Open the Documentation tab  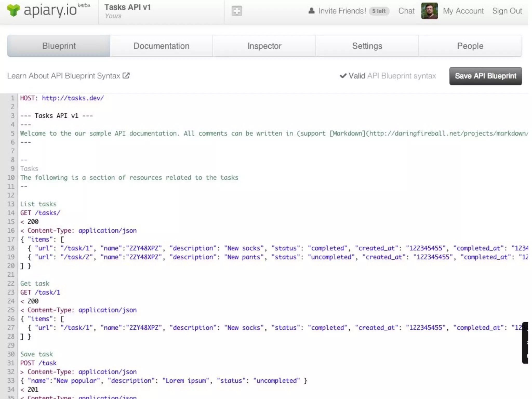point(161,46)
